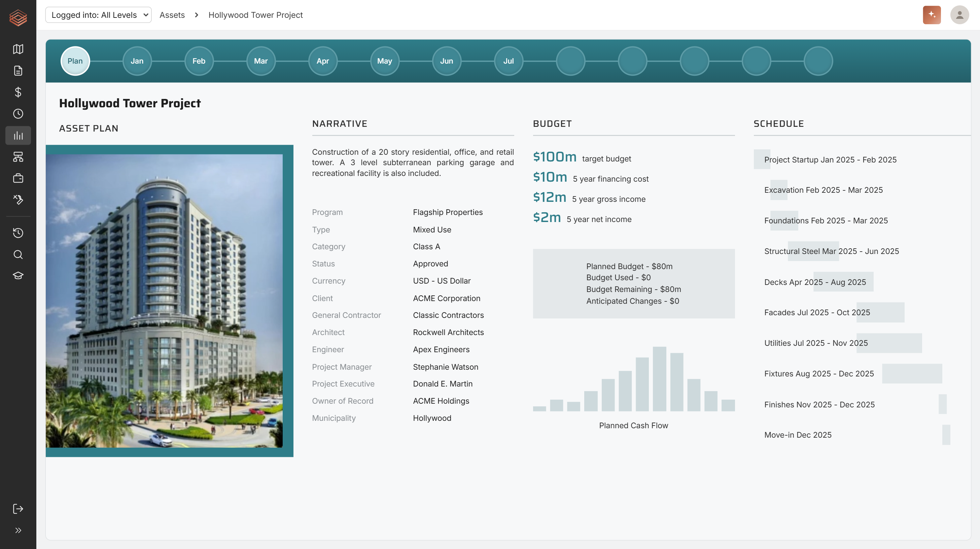
Task: Click the Rockwell Architects value
Action: click(x=448, y=332)
